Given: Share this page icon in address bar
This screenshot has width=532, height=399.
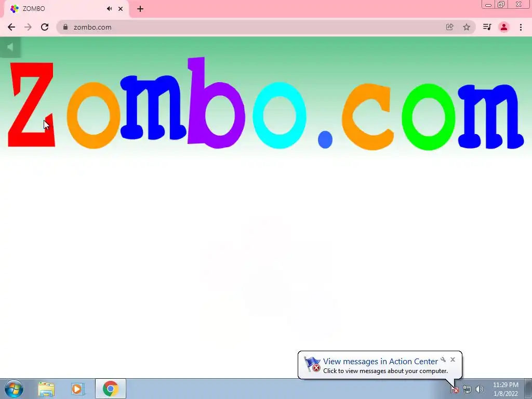Looking at the screenshot, I should click(x=449, y=27).
